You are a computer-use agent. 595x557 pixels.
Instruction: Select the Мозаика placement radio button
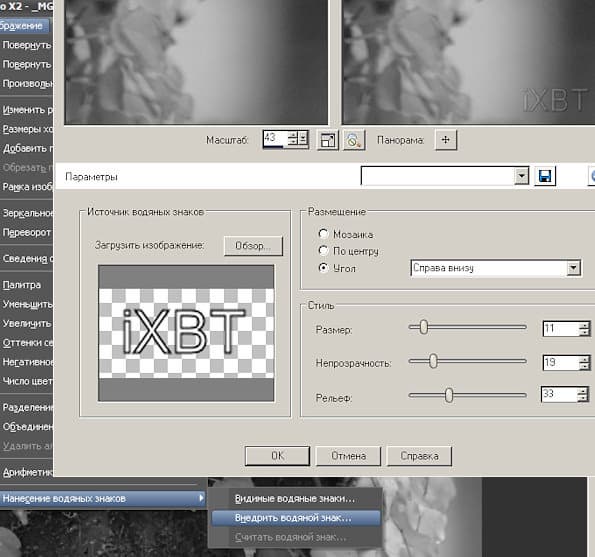323,234
